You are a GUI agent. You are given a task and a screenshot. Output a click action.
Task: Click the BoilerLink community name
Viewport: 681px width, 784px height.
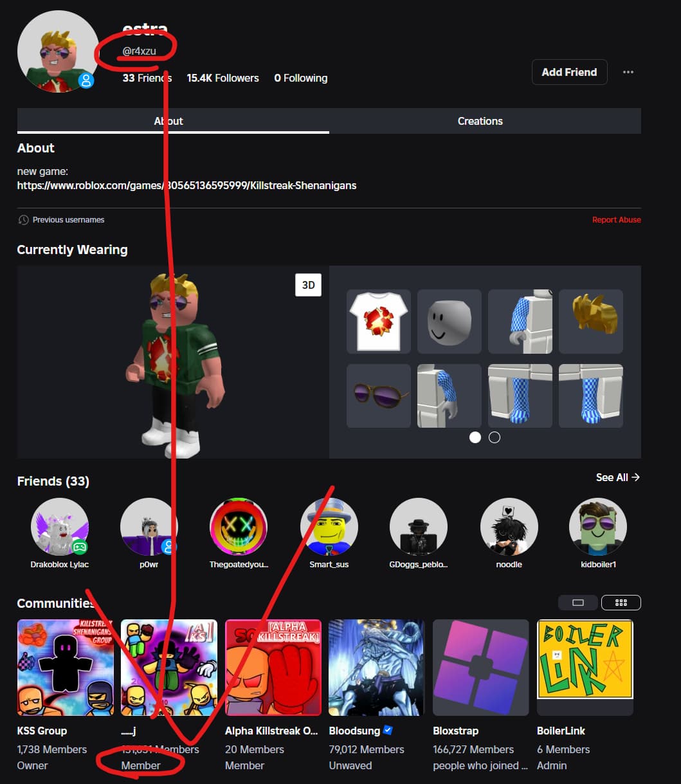561,731
